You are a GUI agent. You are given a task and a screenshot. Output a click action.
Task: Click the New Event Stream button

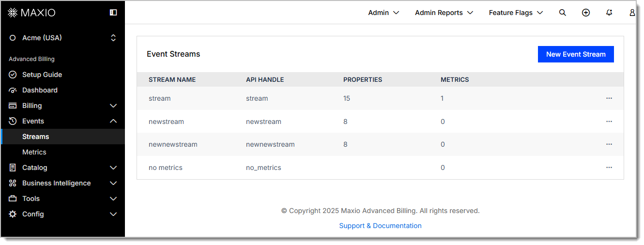[x=576, y=54]
